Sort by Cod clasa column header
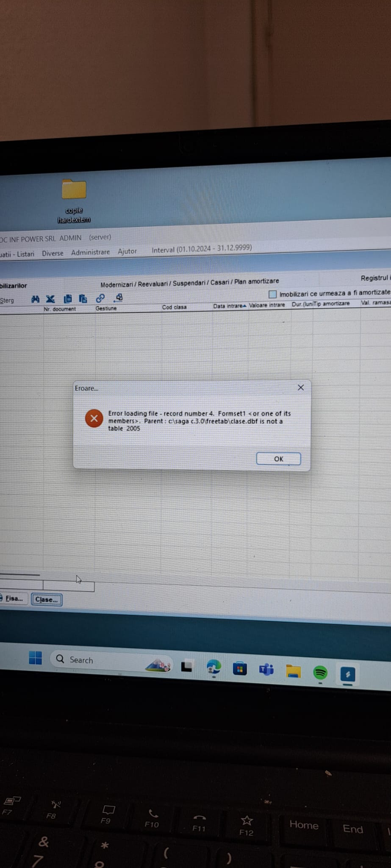The image size is (391, 868). click(174, 307)
